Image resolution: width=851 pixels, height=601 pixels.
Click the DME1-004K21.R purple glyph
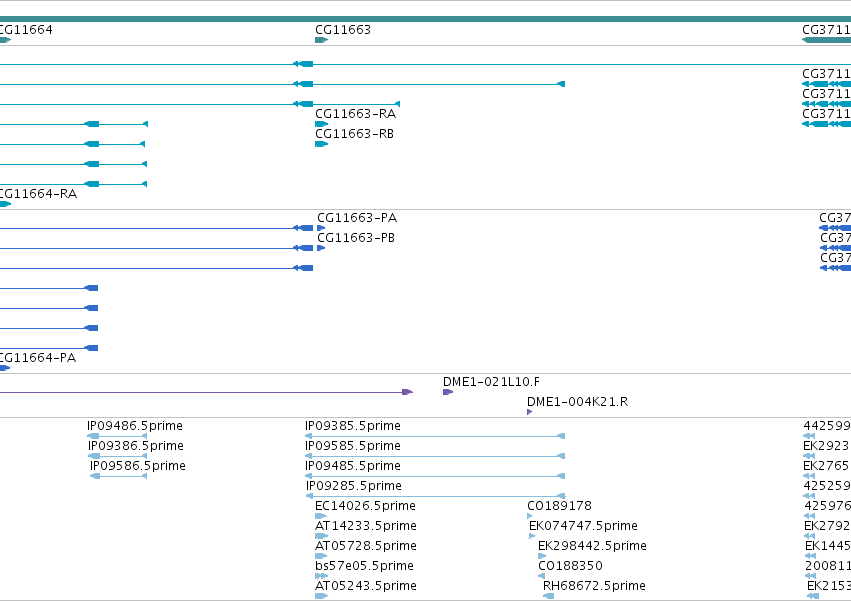(x=529, y=412)
